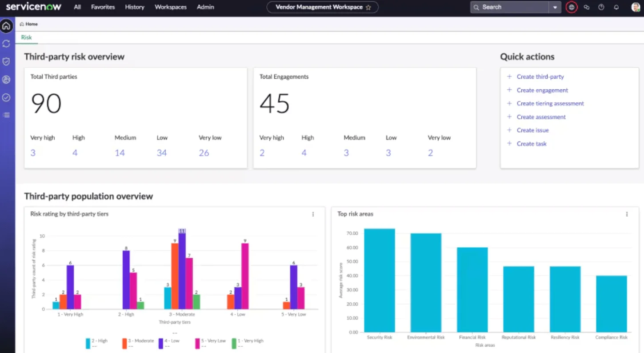Click the plus icon beside Create third-party
This screenshot has width=644, height=353.
point(509,76)
